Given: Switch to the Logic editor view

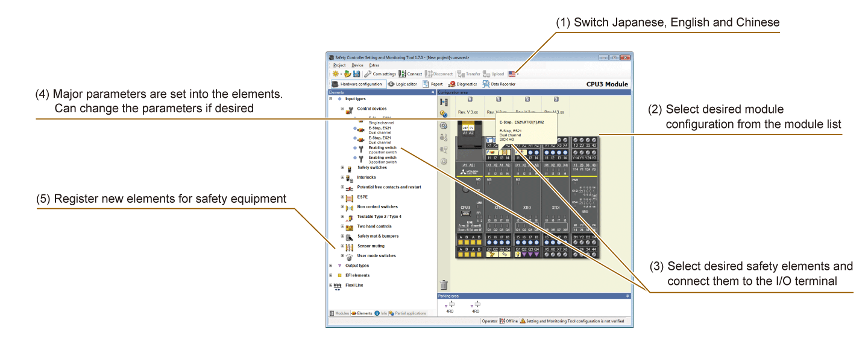Looking at the screenshot, I should coord(402,84).
